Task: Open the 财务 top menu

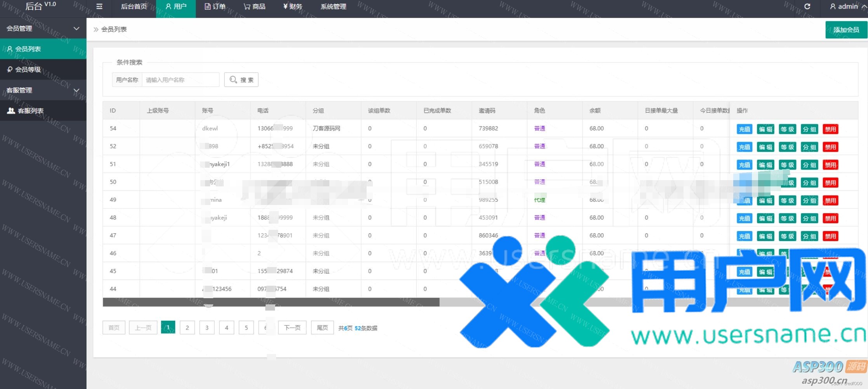Action: (x=292, y=7)
